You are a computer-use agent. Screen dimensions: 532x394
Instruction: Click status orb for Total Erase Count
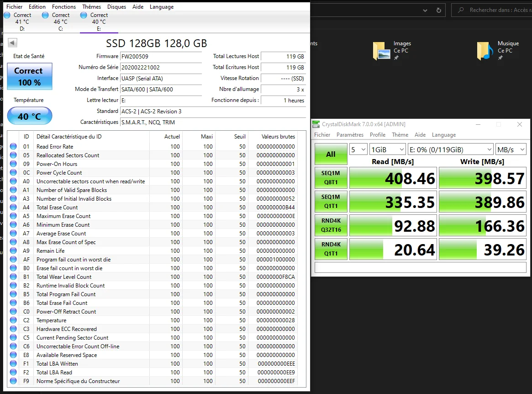[13, 207]
